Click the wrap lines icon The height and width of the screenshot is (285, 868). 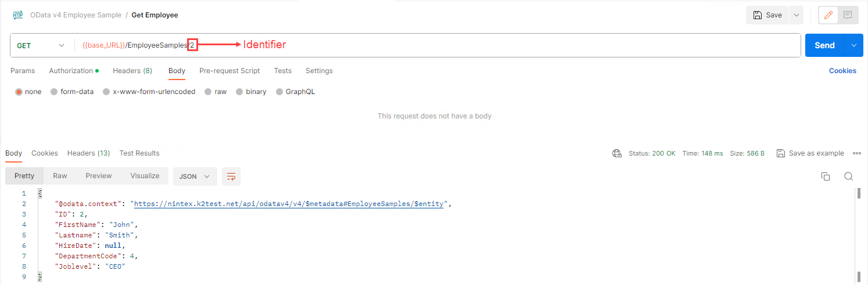coord(231,176)
